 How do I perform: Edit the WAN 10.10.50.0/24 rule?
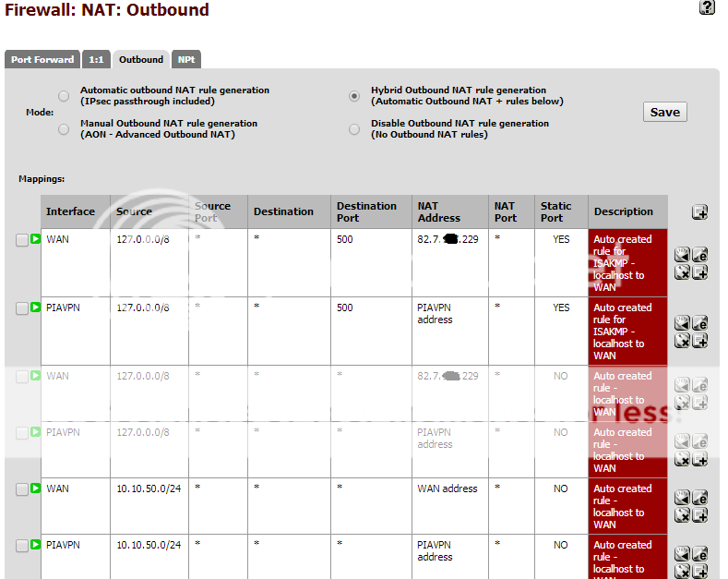pyautogui.click(x=699, y=498)
